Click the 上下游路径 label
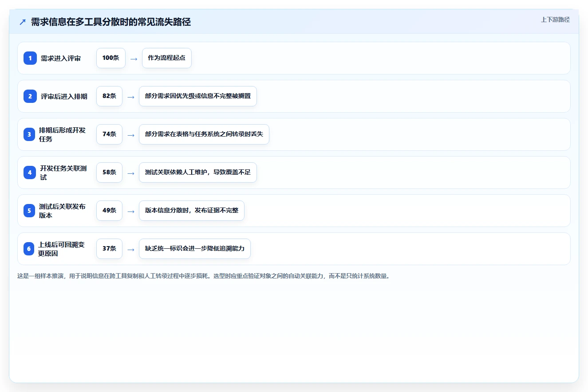The image size is (588, 392). pos(555,20)
